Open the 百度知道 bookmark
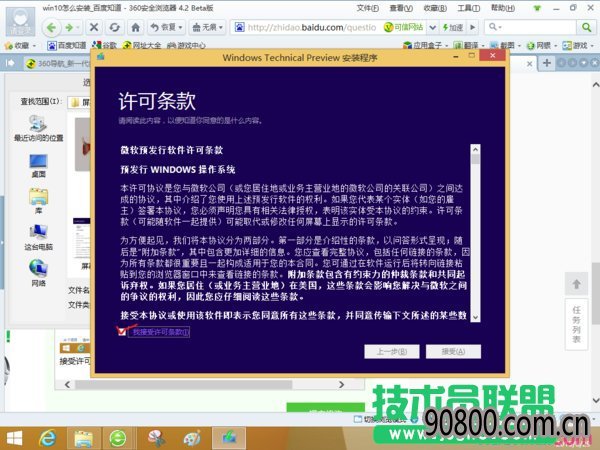Image resolution: width=600 pixels, height=450 pixels. point(66,46)
